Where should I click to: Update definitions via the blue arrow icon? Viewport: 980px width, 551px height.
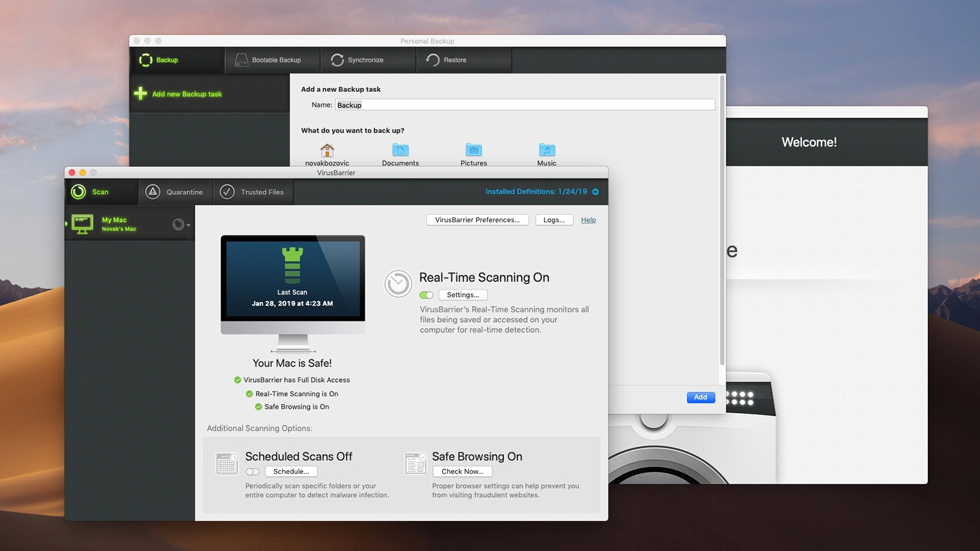click(595, 192)
